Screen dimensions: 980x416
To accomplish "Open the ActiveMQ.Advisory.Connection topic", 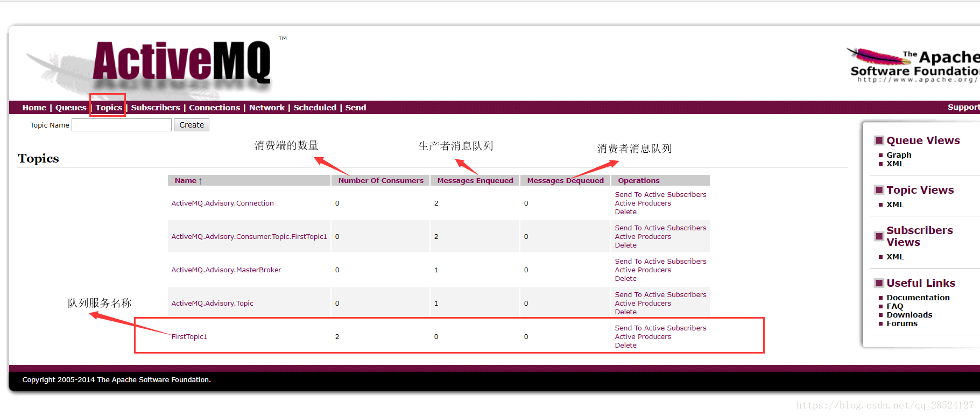I will coord(222,203).
